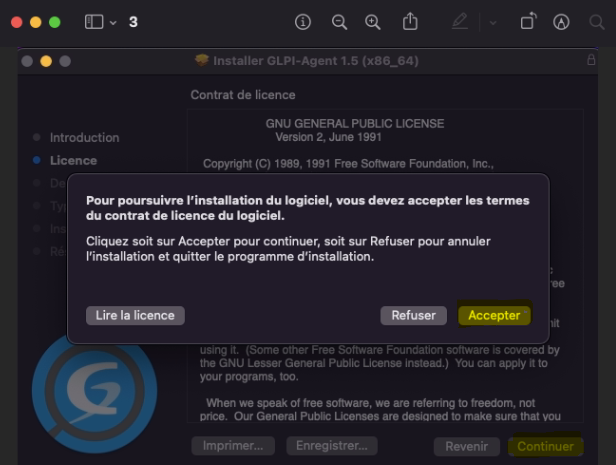Show the Preview info inspector
Screen dimensions: 616x465
click(302, 22)
